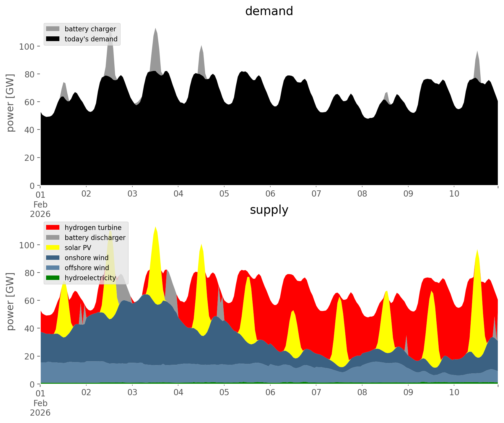This screenshot has height=423, width=504.
Task: Click the gray battery charger legend swatch
Action: pyautogui.click(x=53, y=29)
